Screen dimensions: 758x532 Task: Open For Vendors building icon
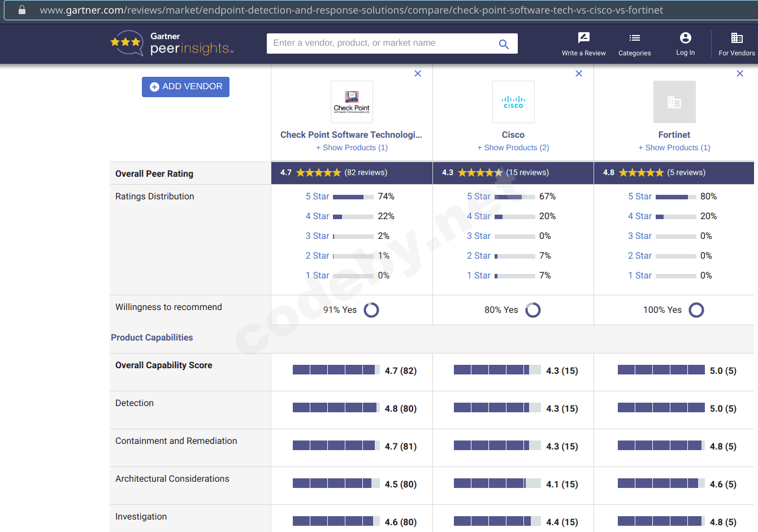(737, 38)
